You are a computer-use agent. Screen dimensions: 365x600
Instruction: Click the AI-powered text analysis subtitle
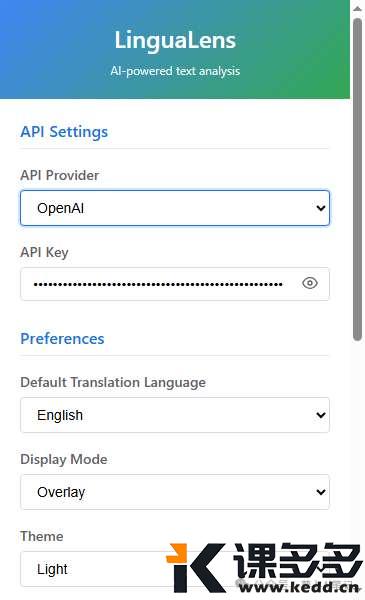[175, 71]
